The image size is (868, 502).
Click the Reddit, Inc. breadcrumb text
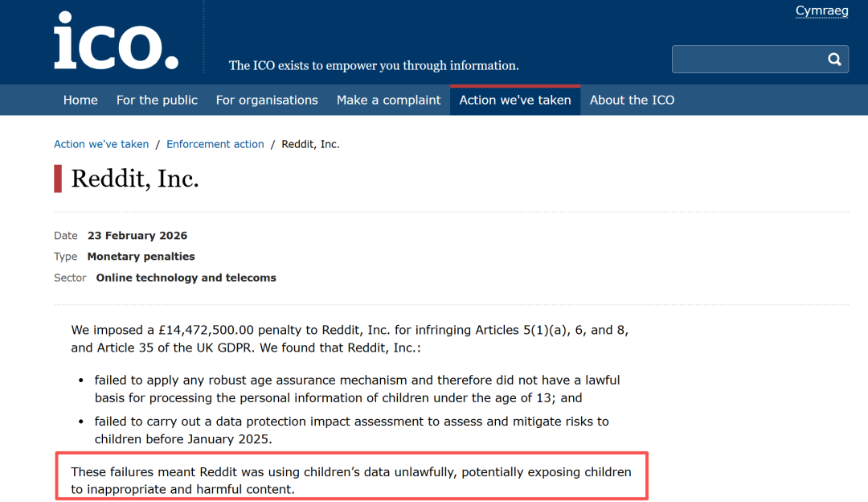[310, 144]
